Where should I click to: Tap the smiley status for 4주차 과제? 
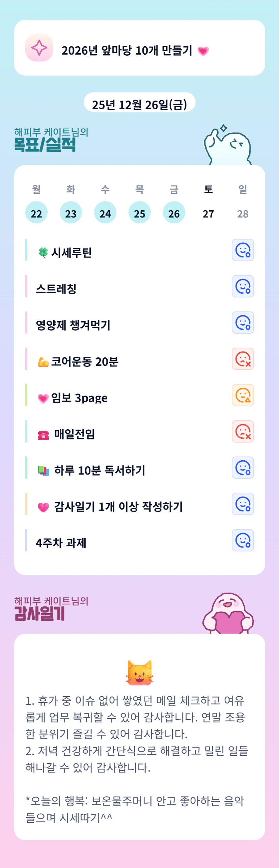tap(243, 540)
